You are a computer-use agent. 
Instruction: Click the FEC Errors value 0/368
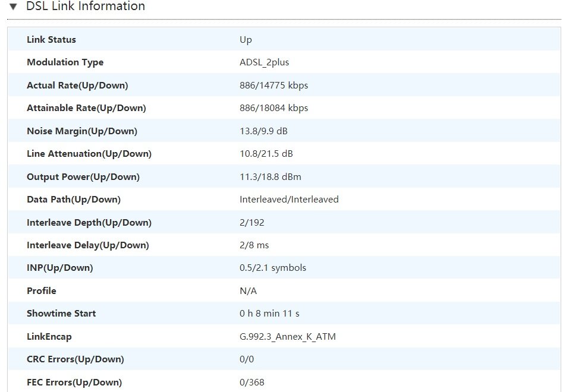click(251, 382)
